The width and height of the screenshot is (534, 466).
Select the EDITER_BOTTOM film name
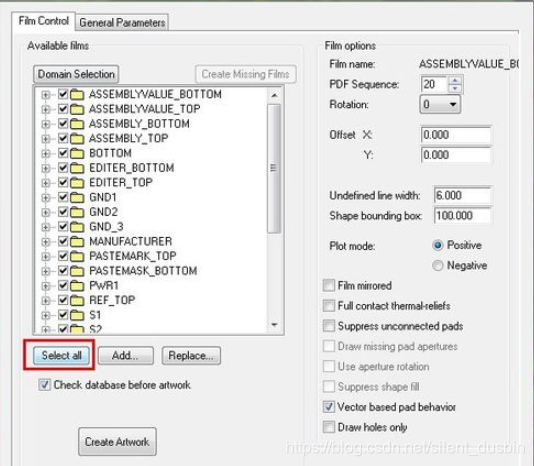[x=132, y=168]
